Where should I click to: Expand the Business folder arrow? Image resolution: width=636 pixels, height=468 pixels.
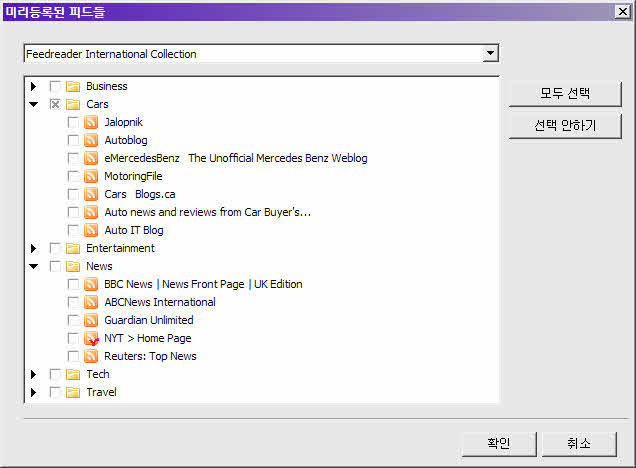[34, 86]
